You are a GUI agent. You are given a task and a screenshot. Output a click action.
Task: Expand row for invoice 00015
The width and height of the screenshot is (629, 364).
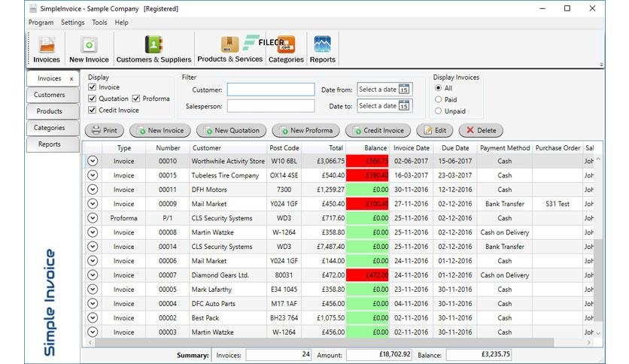pos(93,175)
